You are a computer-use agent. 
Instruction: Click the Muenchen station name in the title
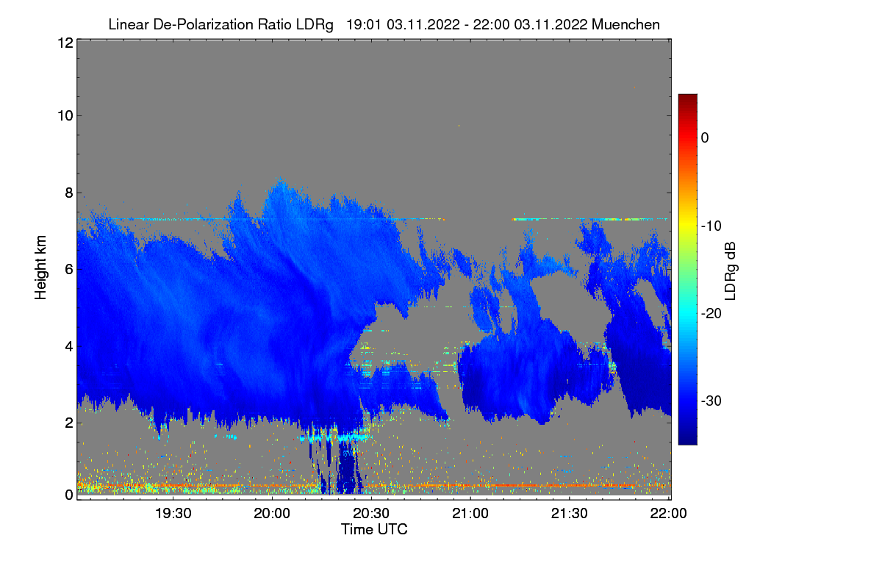625,24
